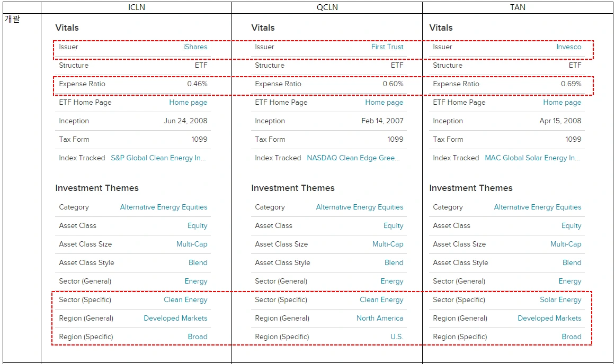615x364 pixels.
Task: Select the Equity asset class link under TAN
Action: point(571,226)
